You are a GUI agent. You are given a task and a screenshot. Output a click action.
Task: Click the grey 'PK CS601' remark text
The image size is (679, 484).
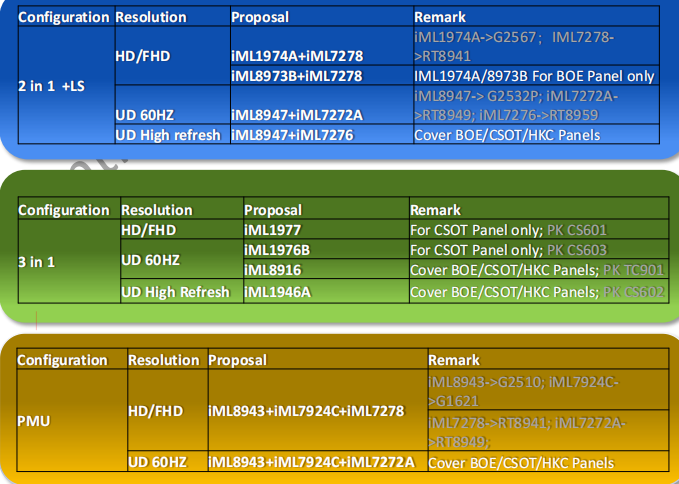pyautogui.click(x=576, y=229)
